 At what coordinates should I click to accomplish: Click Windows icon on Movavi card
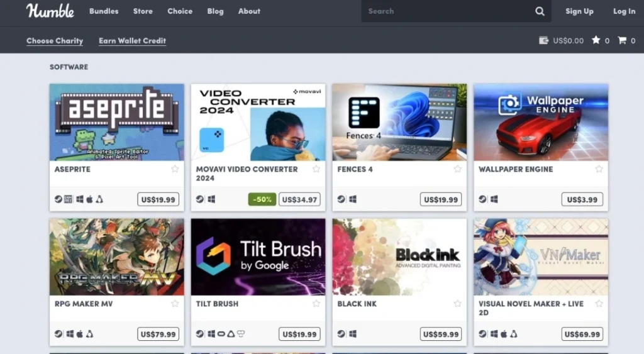point(211,199)
